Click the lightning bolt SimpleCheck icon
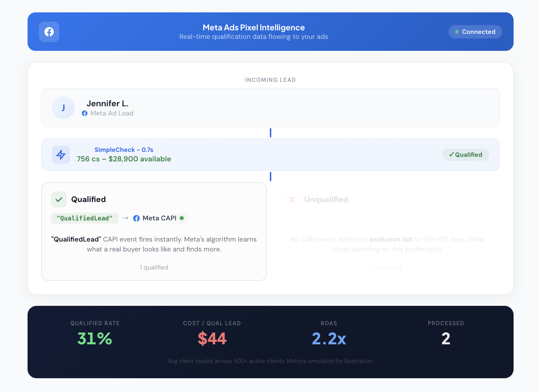Viewport: 539px width, 392px height. coord(61,155)
